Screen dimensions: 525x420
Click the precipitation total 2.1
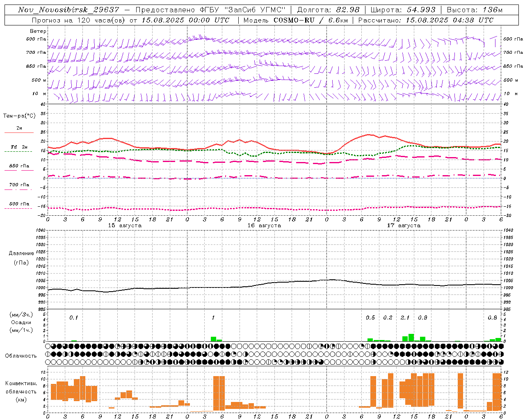tap(405, 318)
